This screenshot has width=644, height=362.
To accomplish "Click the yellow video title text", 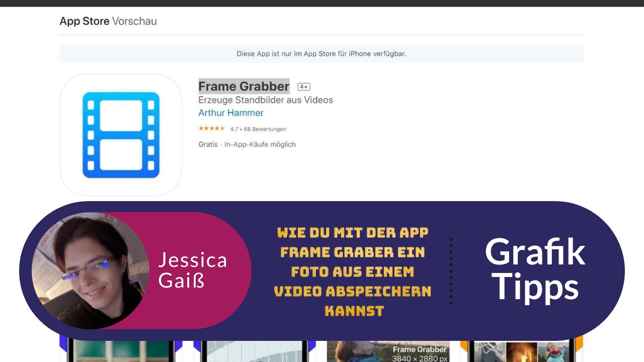I will click(353, 271).
